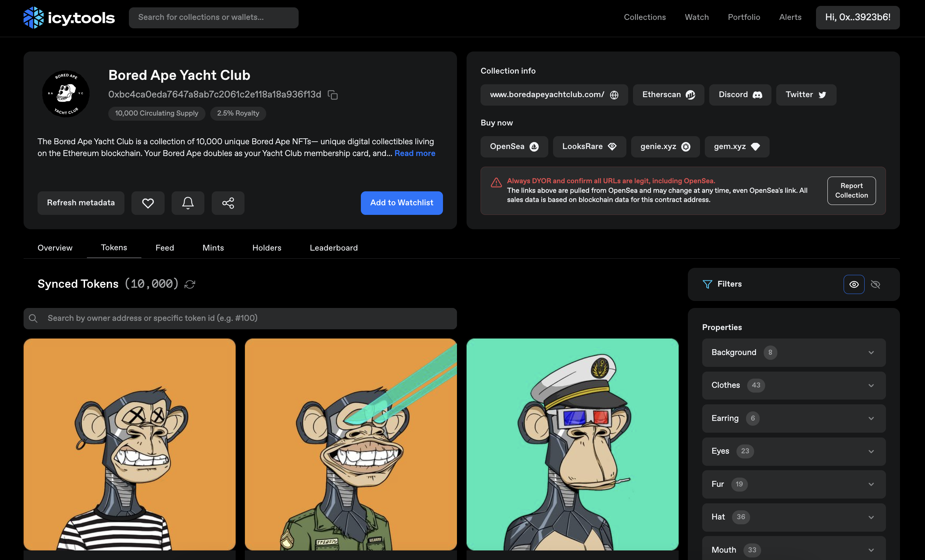The height and width of the screenshot is (560, 925).
Task: Open Watch in top navigation
Action: tap(696, 17)
